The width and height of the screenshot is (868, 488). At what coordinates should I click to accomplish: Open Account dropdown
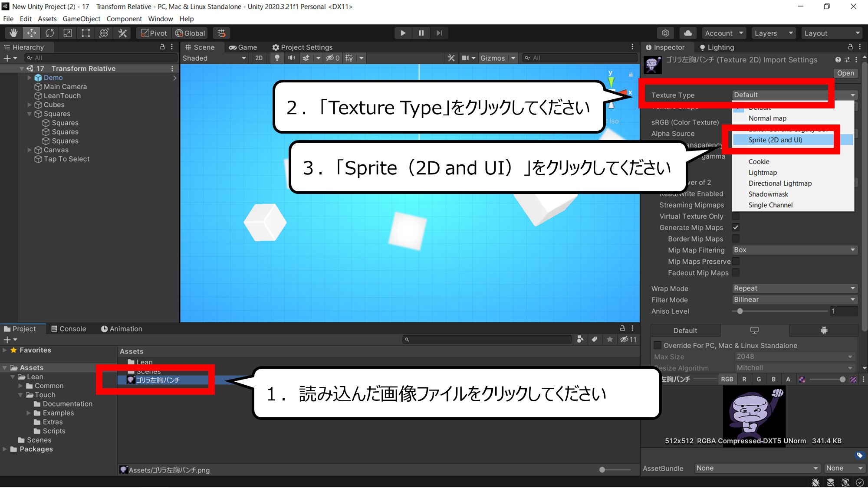point(724,33)
